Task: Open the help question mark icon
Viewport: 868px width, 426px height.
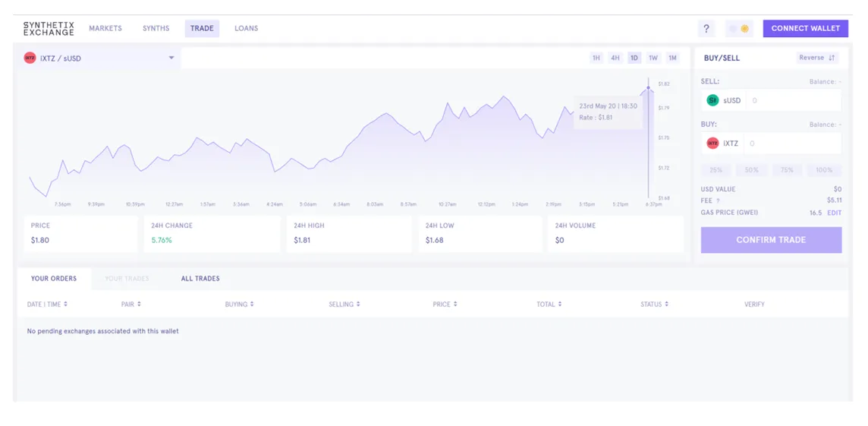Action: tap(706, 29)
